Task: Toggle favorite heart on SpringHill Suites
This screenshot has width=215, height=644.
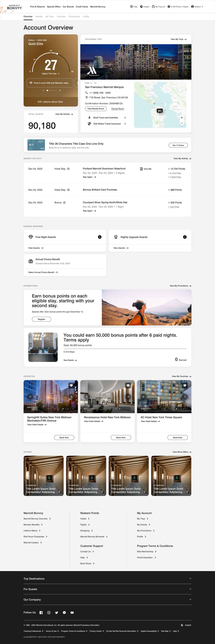Action: [71, 386]
